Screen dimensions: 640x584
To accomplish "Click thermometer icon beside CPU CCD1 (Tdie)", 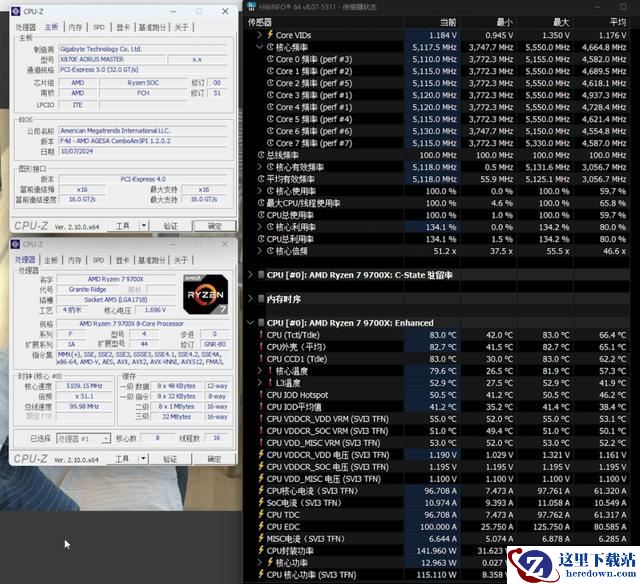I will coord(261,359).
